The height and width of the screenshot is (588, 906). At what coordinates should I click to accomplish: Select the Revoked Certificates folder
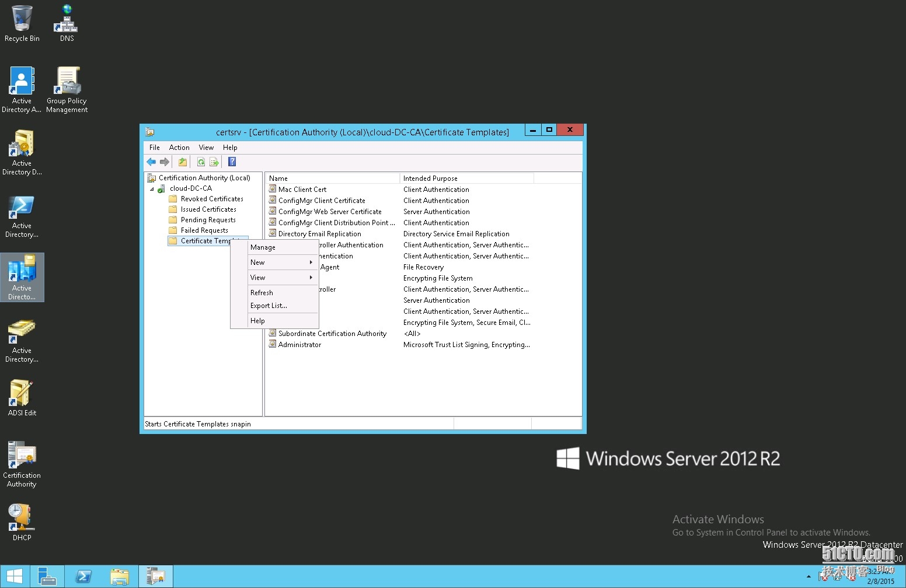212,199
